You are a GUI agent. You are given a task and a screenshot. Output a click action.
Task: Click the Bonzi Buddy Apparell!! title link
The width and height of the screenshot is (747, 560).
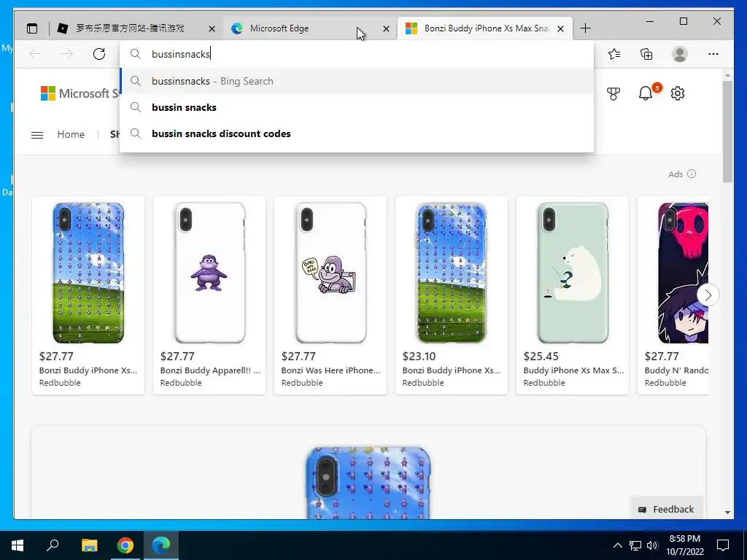pos(210,370)
